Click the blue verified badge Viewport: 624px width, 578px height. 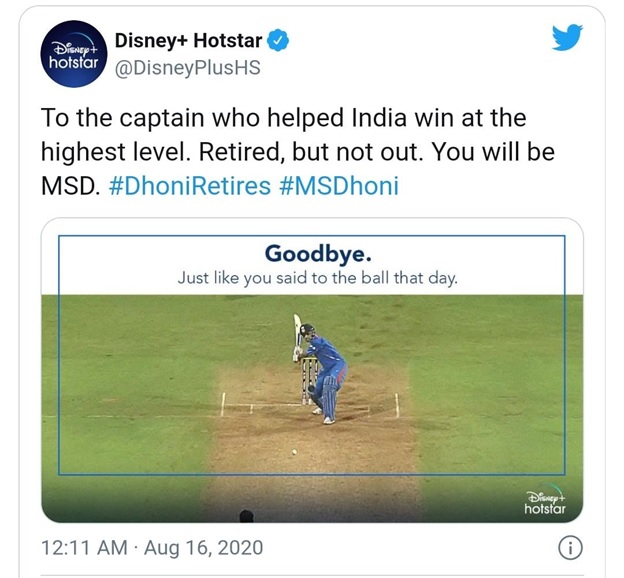click(x=283, y=41)
